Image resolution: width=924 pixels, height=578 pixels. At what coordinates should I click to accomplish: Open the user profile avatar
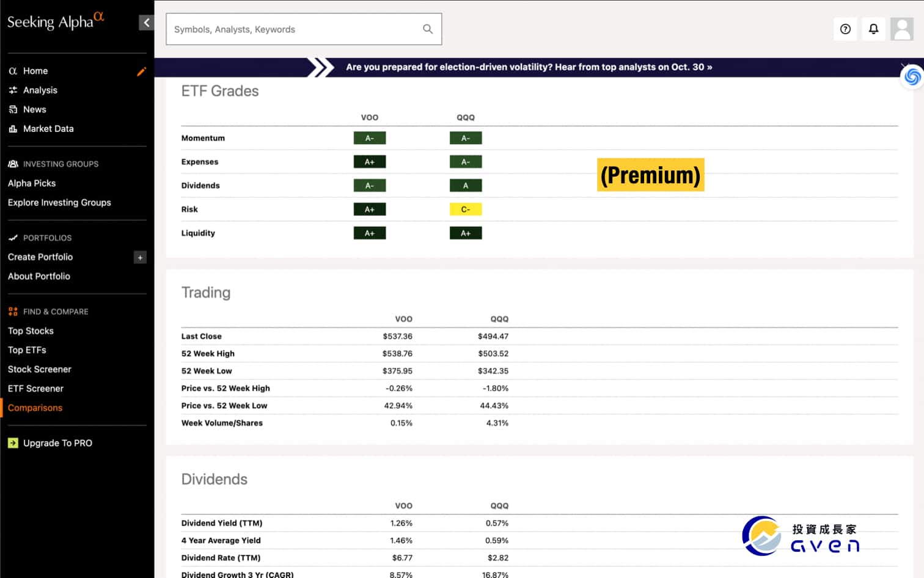pos(902,29)
